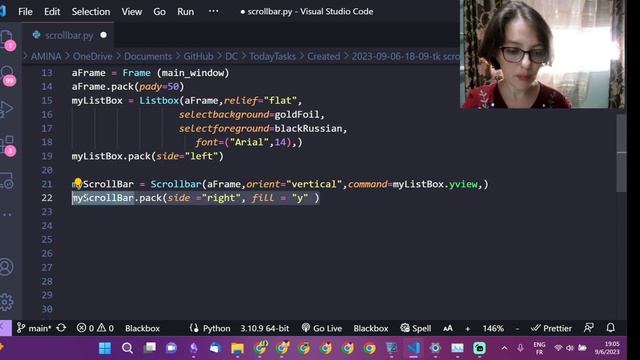Image resolution: width=640 pixels, height=360 pixels.
Task: Click the word yview on line 21
Action: 463,184
